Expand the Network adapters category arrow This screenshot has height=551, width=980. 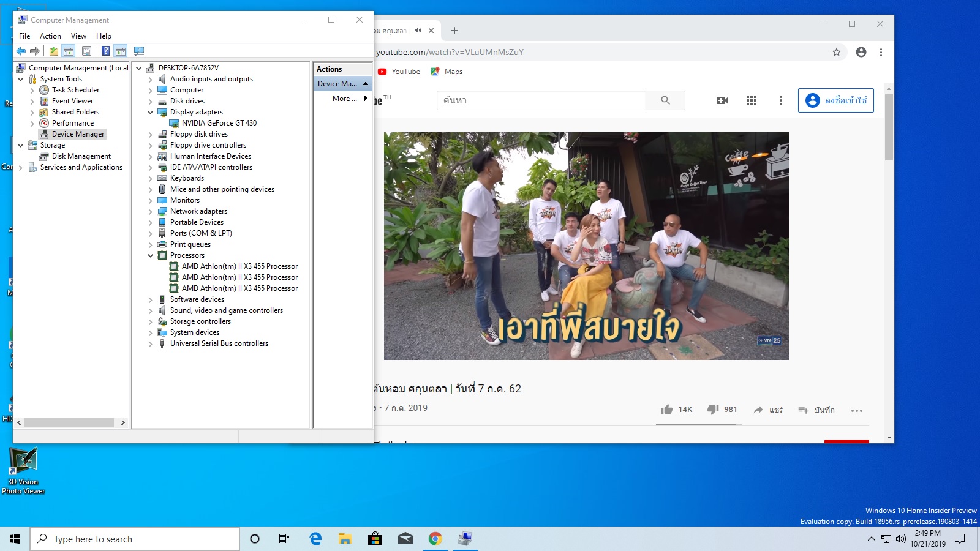click(151, 211)
